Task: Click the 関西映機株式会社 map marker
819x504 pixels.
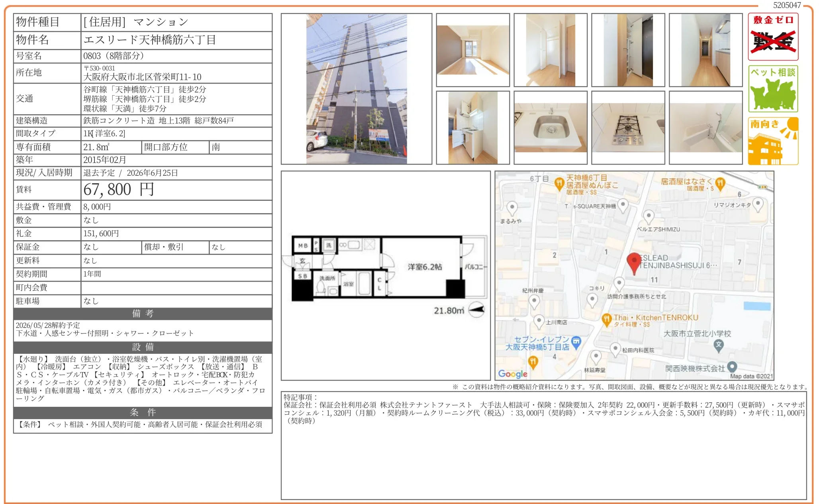Action: click(731, 367)
